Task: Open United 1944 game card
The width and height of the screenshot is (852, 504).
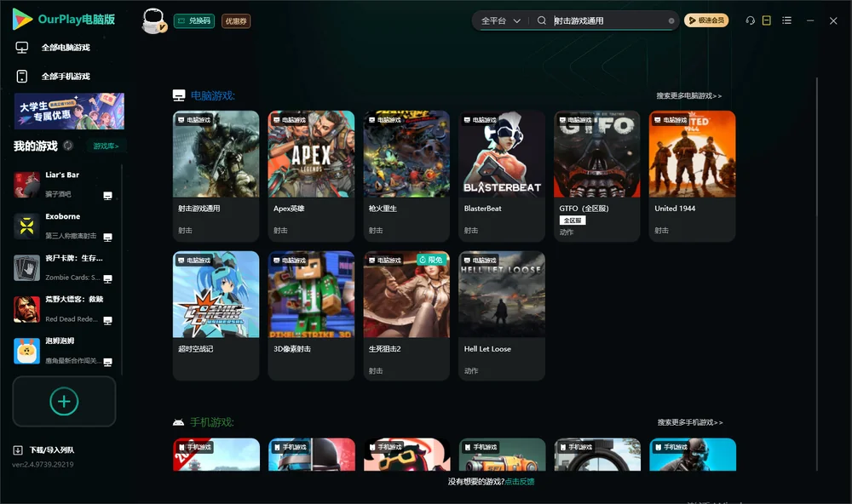Action: [692, 176]
